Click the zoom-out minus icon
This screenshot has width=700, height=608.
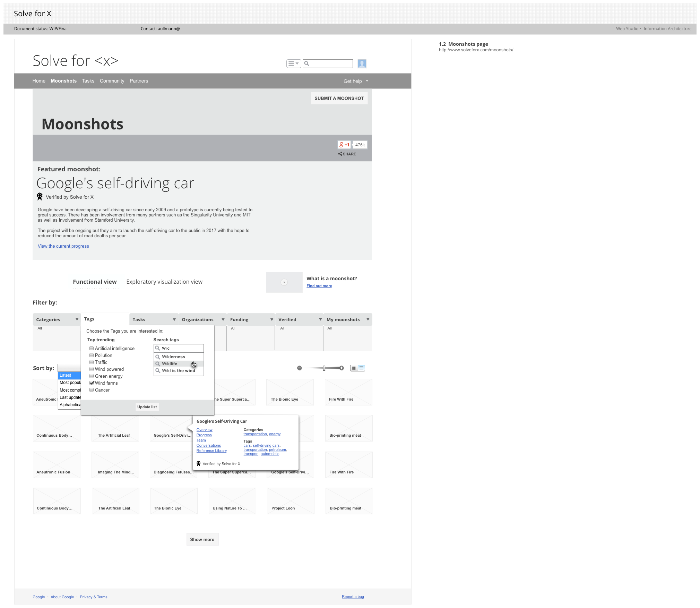299,368
